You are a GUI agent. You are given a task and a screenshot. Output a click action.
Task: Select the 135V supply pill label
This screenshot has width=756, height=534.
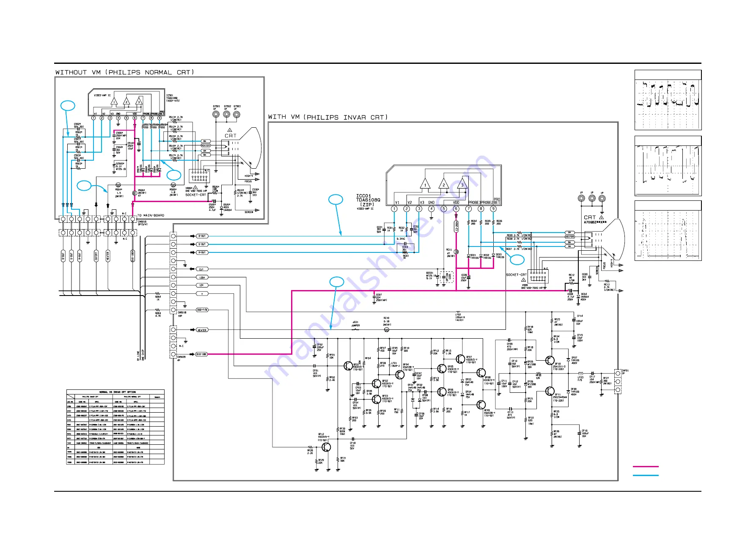pos(202,277)
